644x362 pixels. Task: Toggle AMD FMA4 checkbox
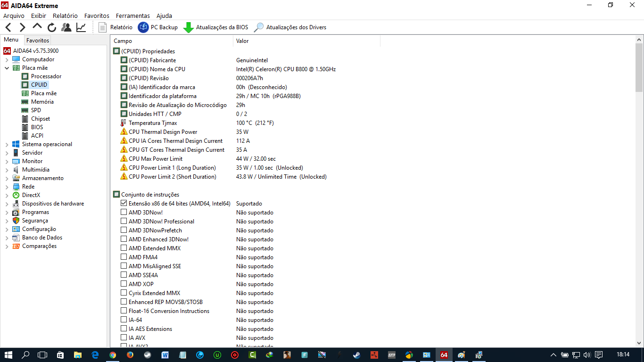pos(124,257)
